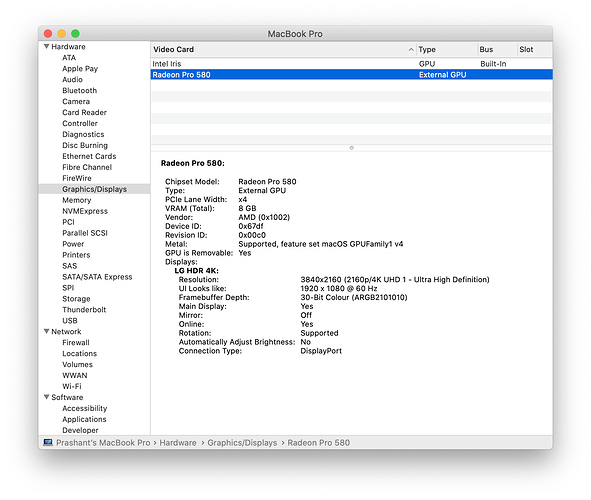Image resolution: width=591 pixels, height=500 pixels.
Task: Click the pane divider handle dot
Action: 351,148
